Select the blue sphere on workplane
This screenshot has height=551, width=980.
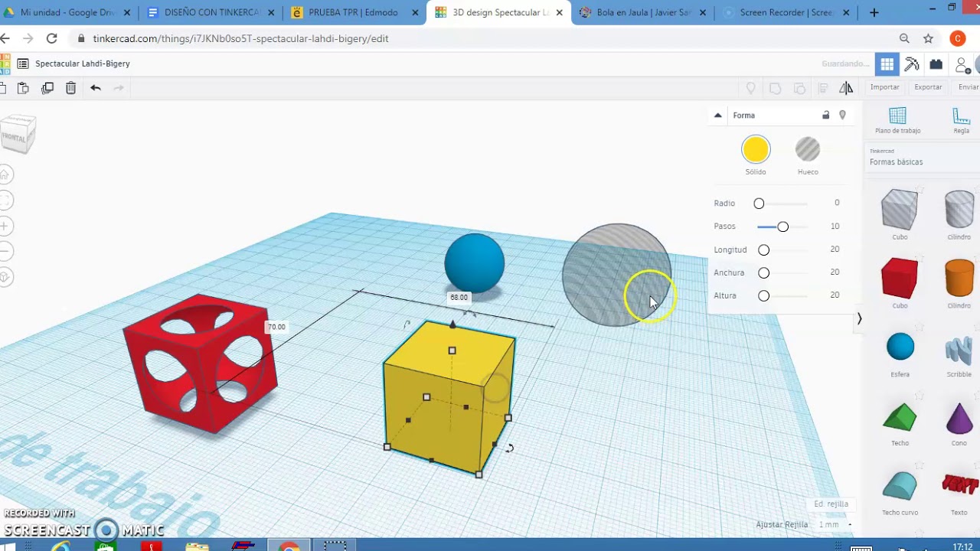coord(475,263)
